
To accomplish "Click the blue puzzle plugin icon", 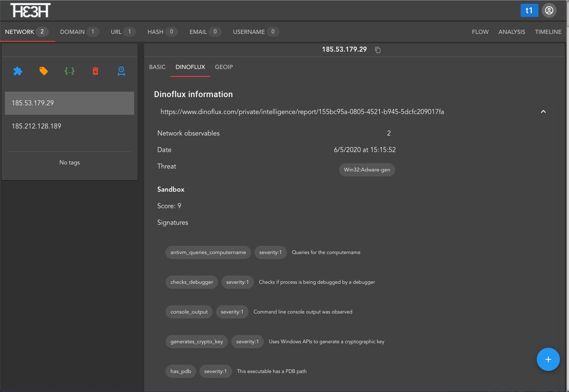I will pos(18,71).
